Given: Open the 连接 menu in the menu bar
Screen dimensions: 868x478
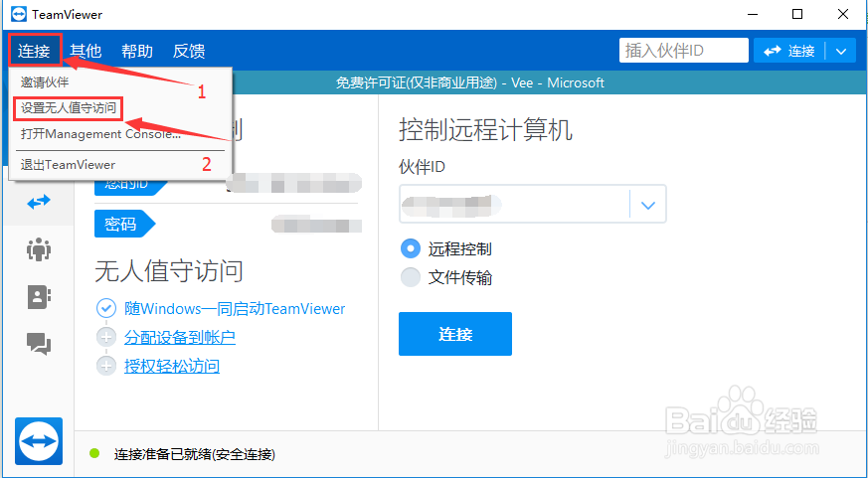Looking at the screenshot, I should click(x=35, y=51).
